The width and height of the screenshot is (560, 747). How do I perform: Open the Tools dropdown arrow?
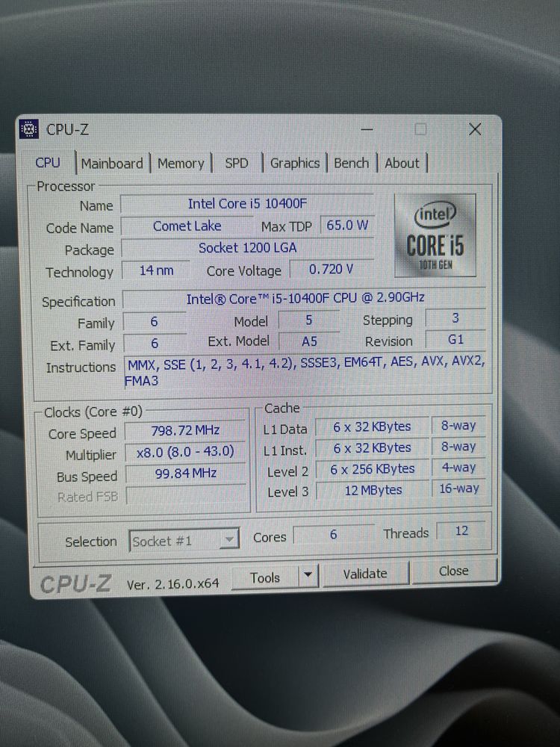308,575
